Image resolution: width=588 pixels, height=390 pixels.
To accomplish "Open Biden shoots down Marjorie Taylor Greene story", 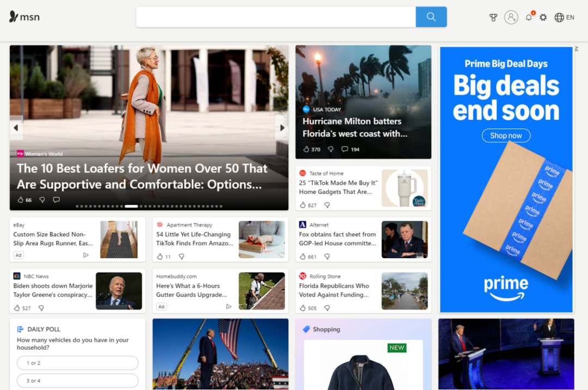I will coord(53,290).
